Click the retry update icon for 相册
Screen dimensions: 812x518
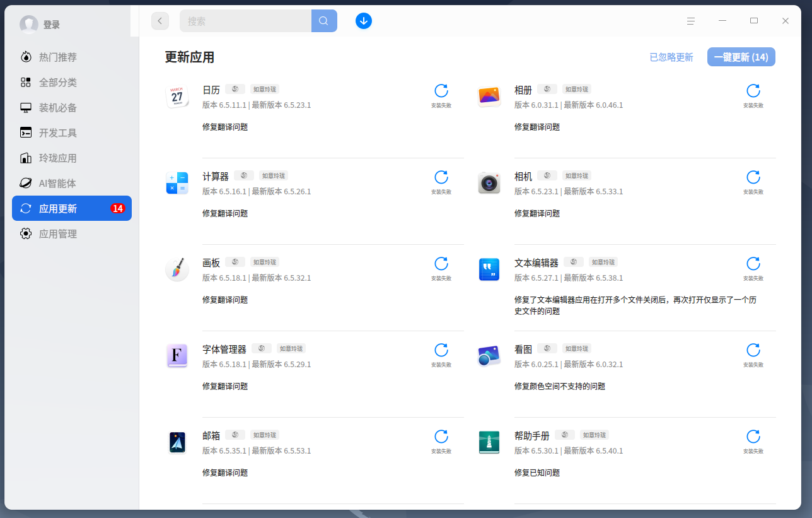pyautogui.click(x=753, y=91)
